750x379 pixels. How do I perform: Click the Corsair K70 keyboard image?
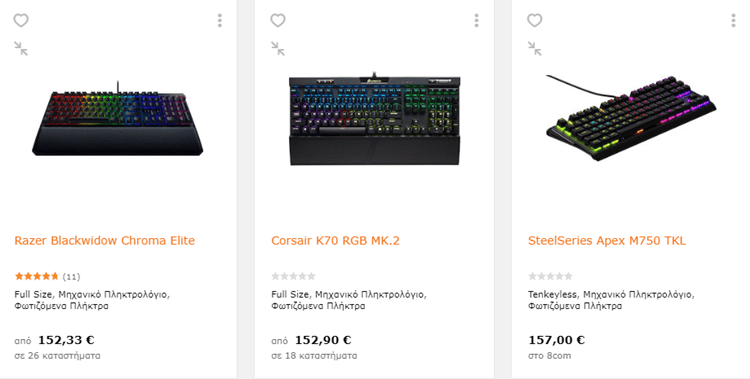(375, 119)
